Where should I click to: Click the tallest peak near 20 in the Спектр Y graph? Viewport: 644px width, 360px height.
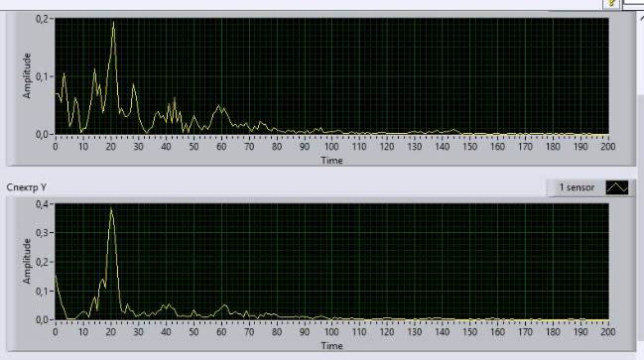(x=111, y=209)
